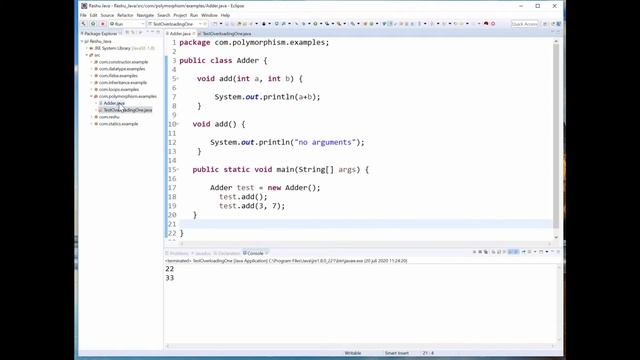Open the File menu
This screenshot has width=640, height=360.
click(x=83, y=15)
